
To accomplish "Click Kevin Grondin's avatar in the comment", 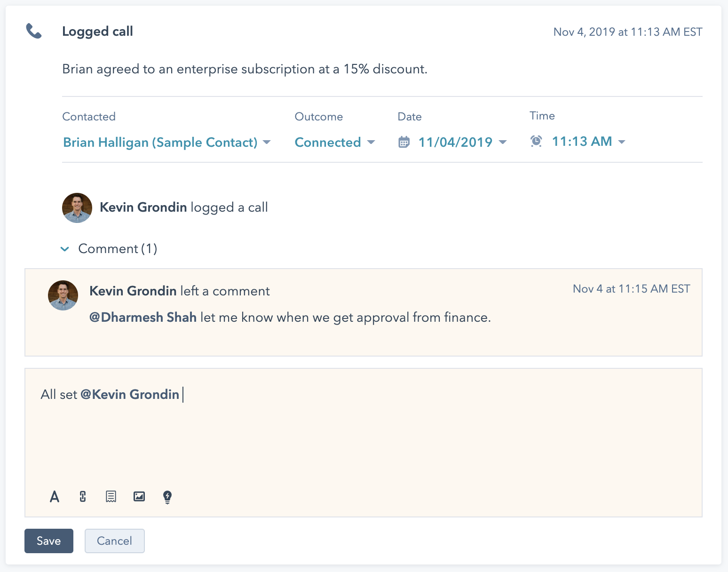I will pos(63,295).
